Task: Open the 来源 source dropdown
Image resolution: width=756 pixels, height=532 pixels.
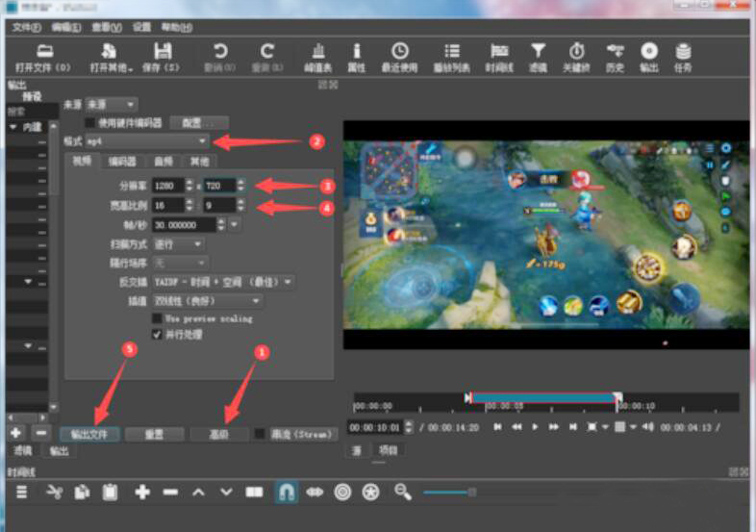Action: click(x=112, y=104)
